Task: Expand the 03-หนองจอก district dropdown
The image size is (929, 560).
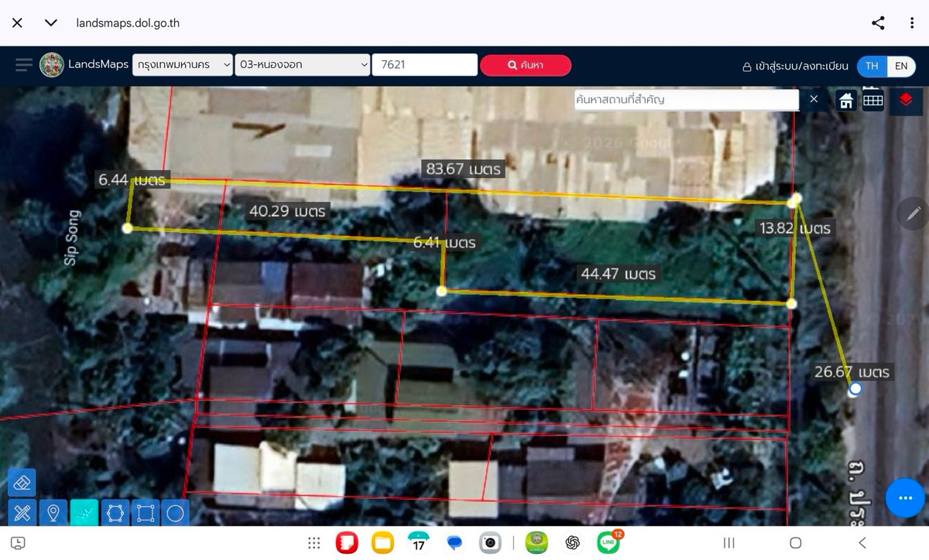Action: (303, 65)
